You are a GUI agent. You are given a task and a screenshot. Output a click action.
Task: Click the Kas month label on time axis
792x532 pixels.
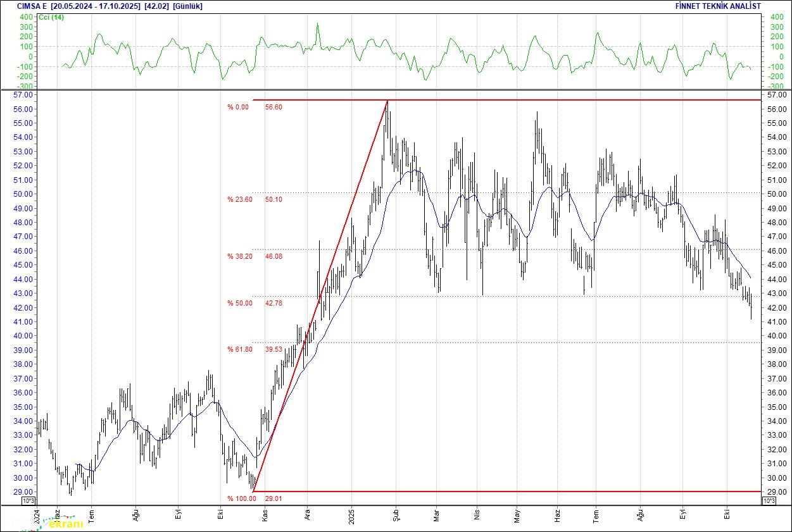pyautogui.click(x=265, y=517)
